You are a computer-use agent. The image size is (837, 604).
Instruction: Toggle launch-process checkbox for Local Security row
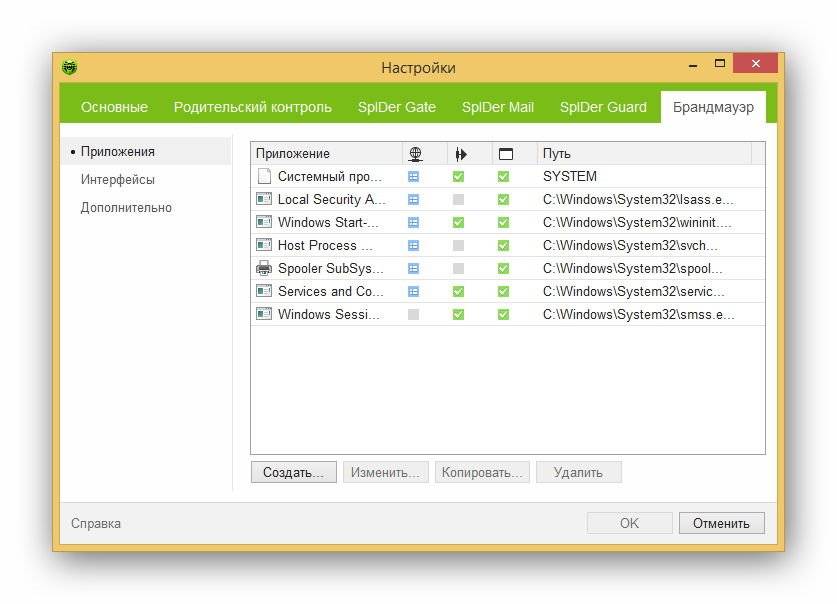pos(459,200)
